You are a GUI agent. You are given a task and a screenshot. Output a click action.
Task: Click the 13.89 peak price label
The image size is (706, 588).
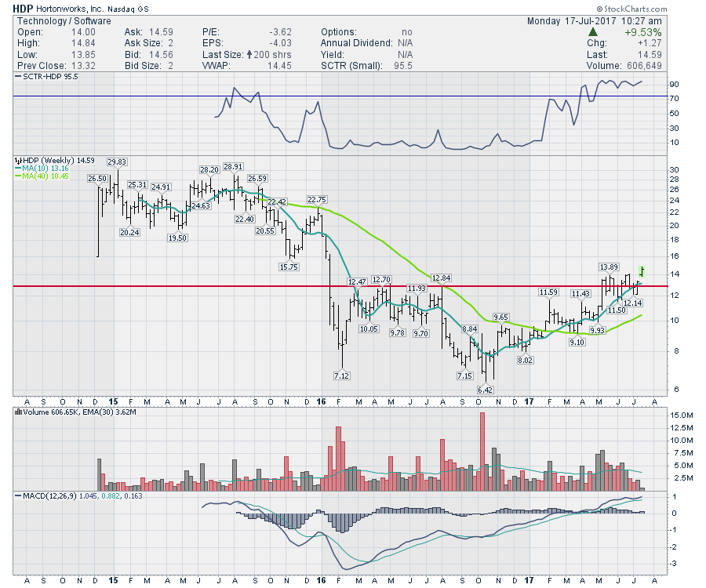click(609, 267)
